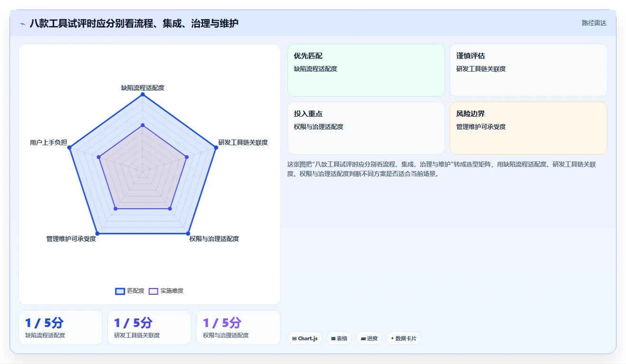This screenshot has width=626, height=364.
Task: Click the radar axis label 管理维护可承受度
Action: click(71, 239)
